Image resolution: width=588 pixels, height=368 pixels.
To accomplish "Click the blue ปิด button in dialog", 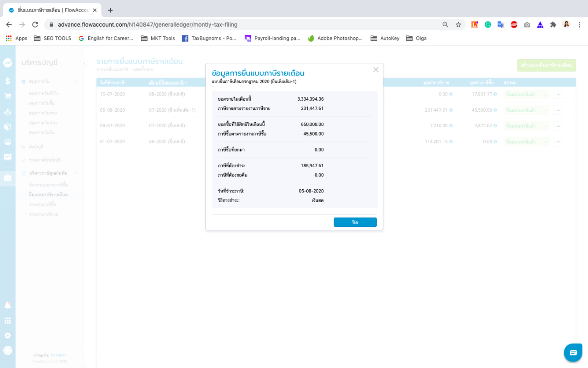I will click(x=355, y=222).
